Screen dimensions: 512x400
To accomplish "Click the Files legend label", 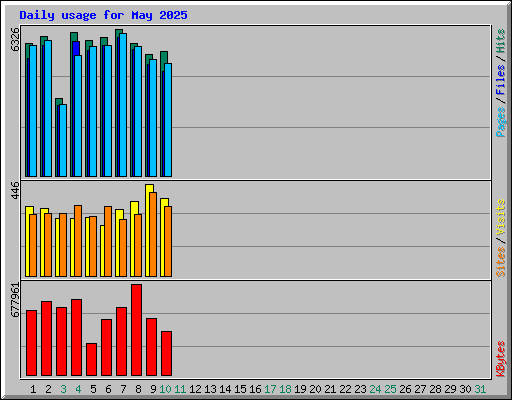I will pos(501,80).
